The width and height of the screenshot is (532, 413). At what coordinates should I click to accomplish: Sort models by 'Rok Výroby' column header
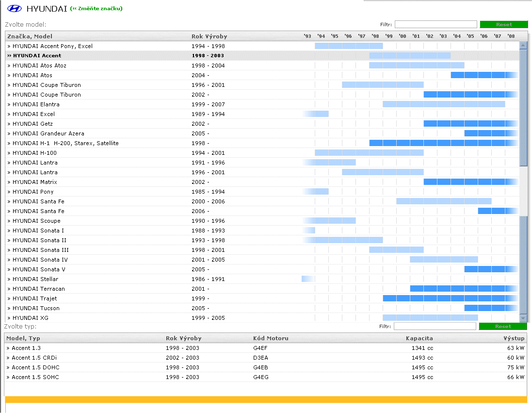click(209, 36)
